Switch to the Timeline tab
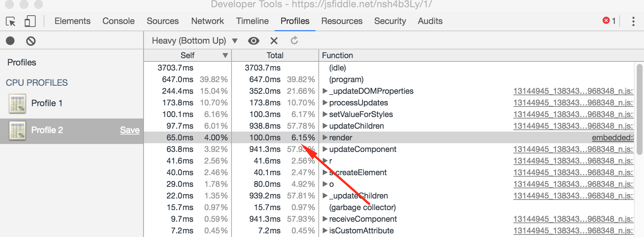Image resolution: width=644 pixels, height=237 pixels. 253,21
